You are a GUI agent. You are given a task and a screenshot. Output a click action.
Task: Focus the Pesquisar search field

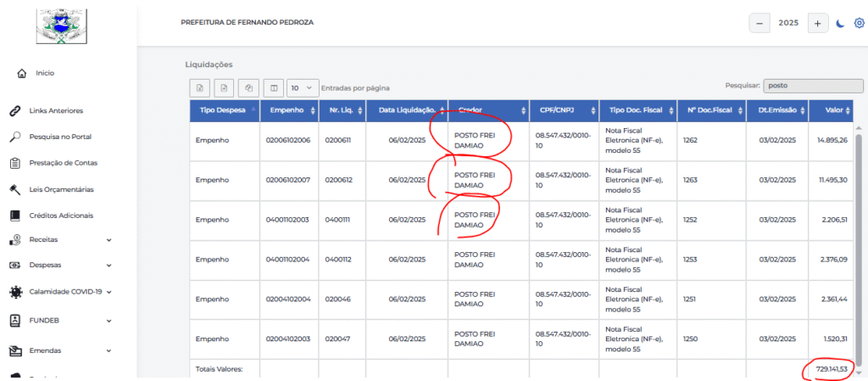coord(813,86)
